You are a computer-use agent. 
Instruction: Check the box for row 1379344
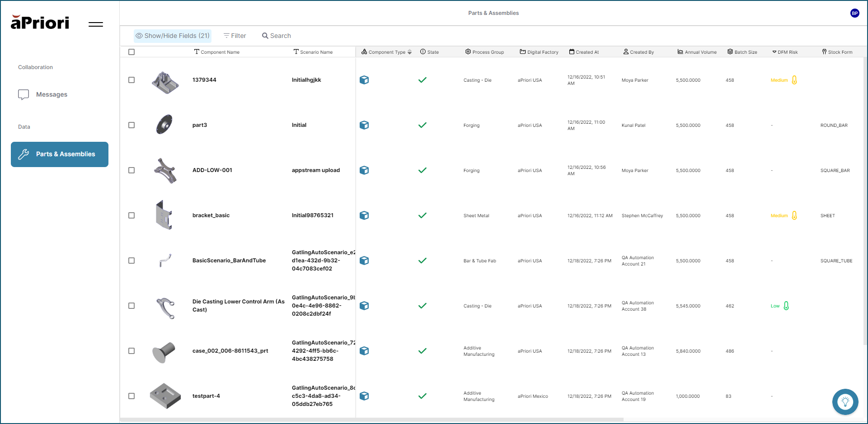click(x=131, y=80)
